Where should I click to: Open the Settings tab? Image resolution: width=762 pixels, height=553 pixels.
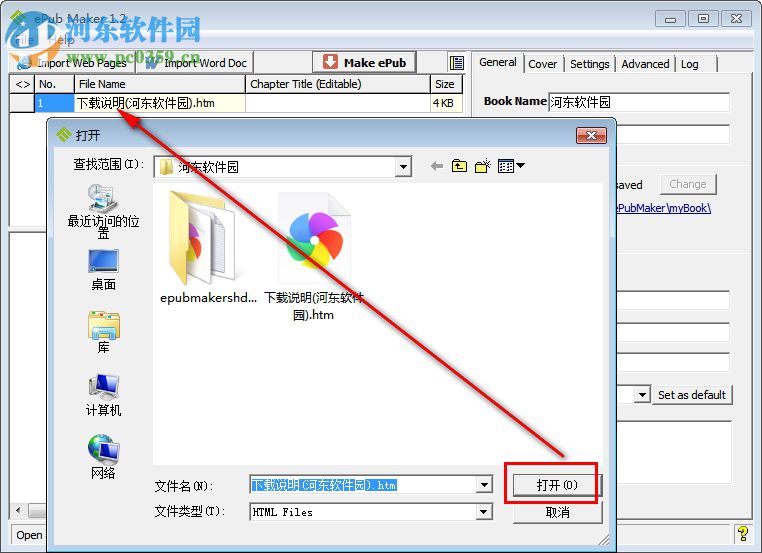589,64
